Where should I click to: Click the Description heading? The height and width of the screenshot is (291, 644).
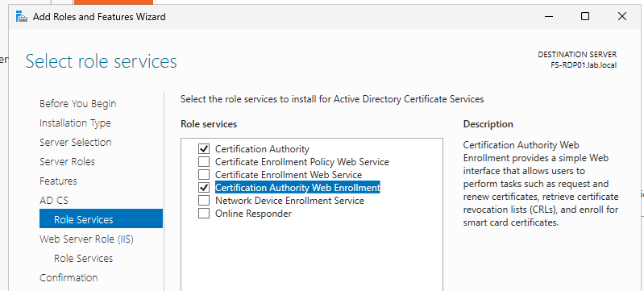click(488, 124)
